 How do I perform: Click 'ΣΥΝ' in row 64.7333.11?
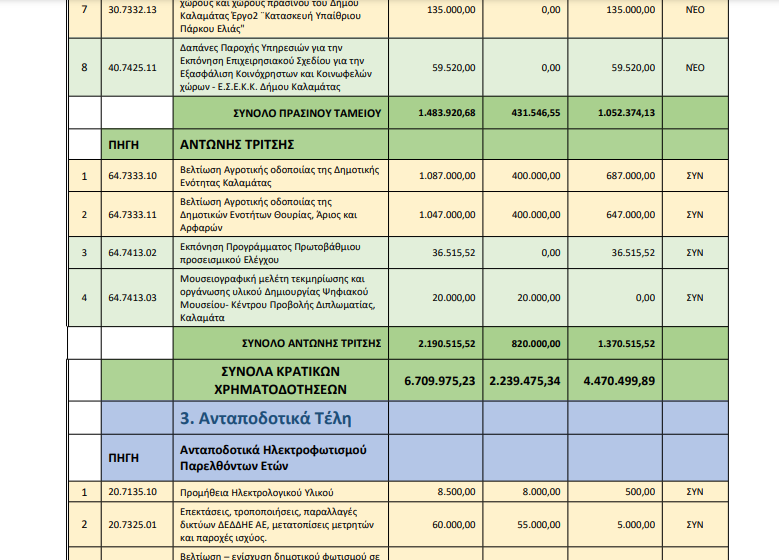click(x=695, y=215)
